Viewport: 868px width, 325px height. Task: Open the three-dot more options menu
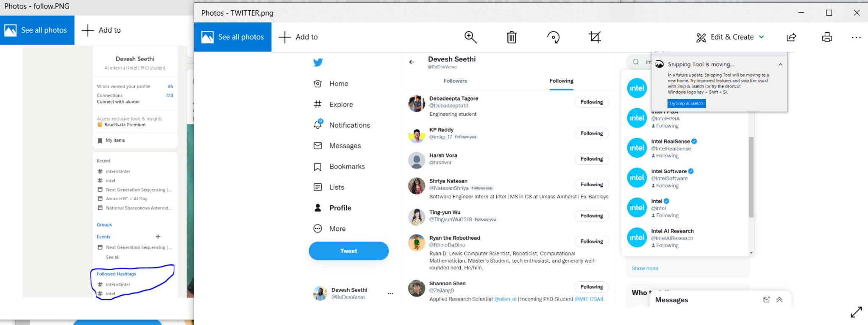pyautogui.click(x=856, y=37)
